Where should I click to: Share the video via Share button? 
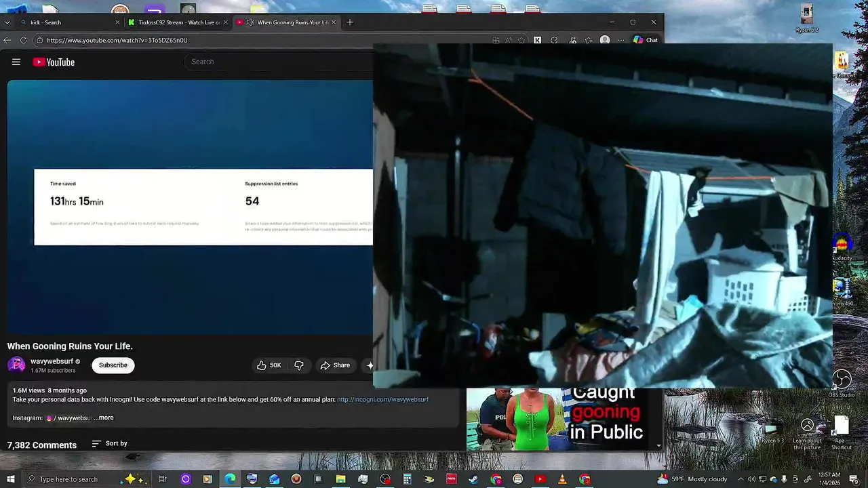[x=335, y=365]
